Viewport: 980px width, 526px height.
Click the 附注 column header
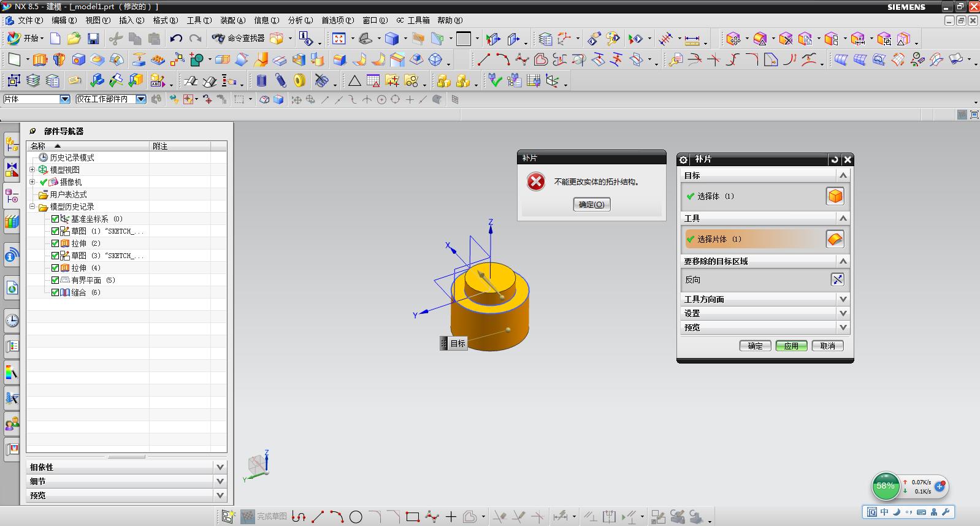click(180, 146)
